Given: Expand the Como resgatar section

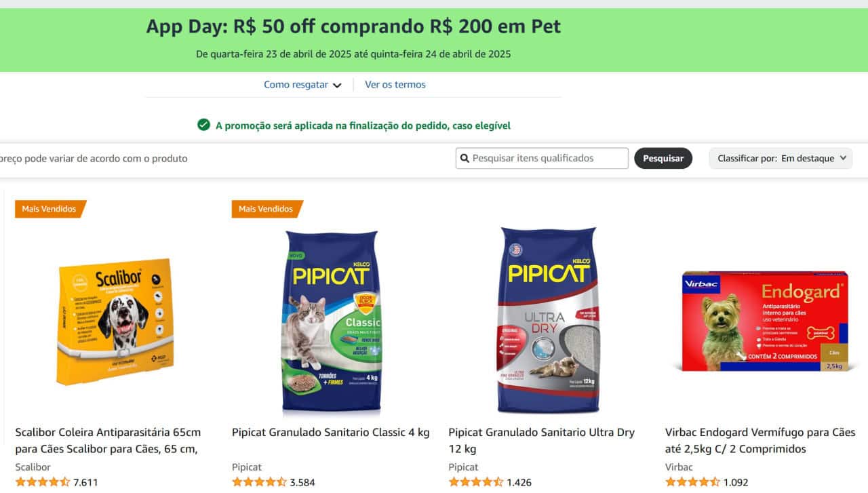Looking at the screenshot, I should 302,85.
